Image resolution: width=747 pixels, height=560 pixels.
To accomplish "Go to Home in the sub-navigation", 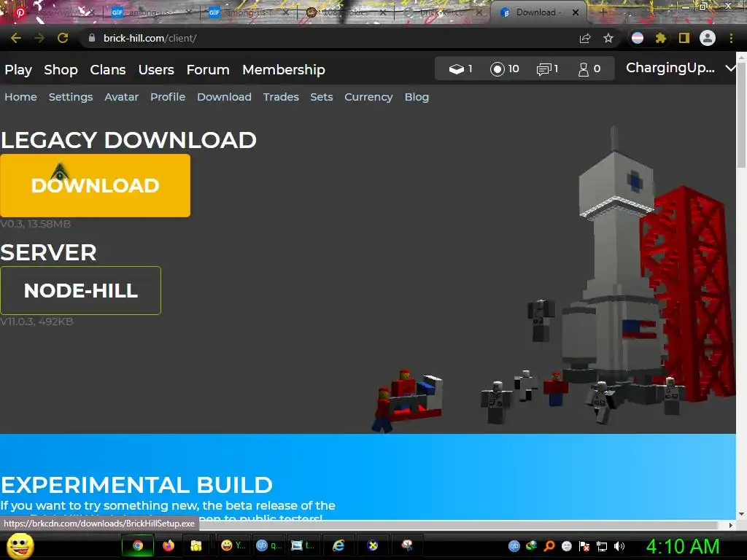I will tap(20, 97).
